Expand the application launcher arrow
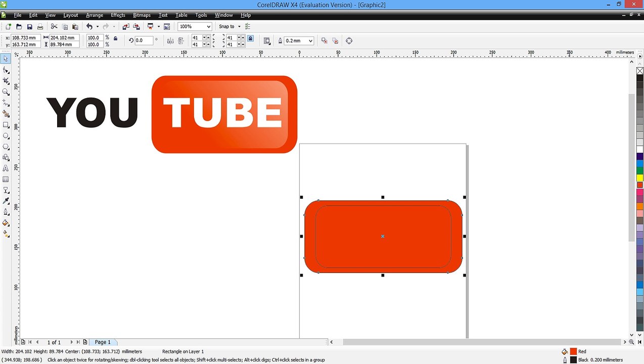Screen dimensions: 644x364 coord(158,26)
